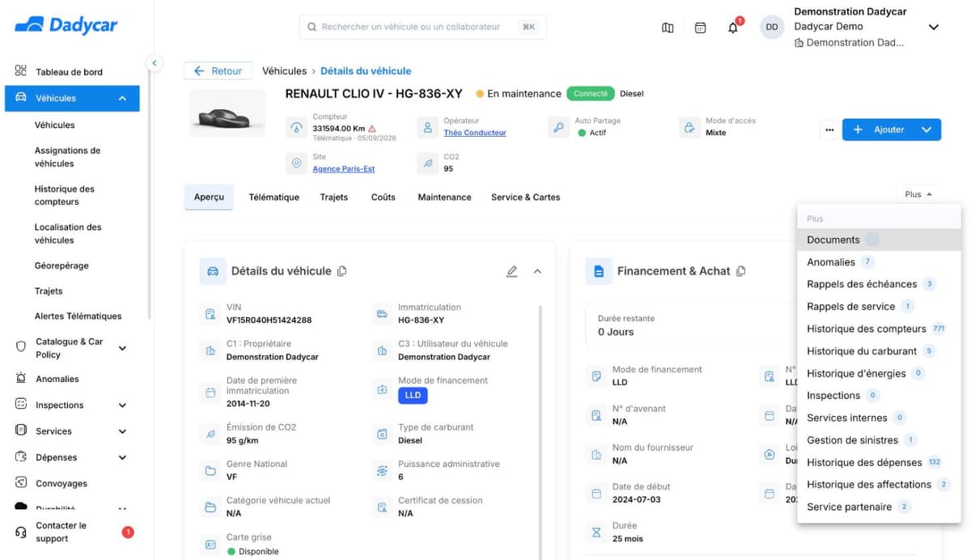Click the Renault Clio car thumbnail
This screenshot has width=971, height=560.
(x=227, y=113)
